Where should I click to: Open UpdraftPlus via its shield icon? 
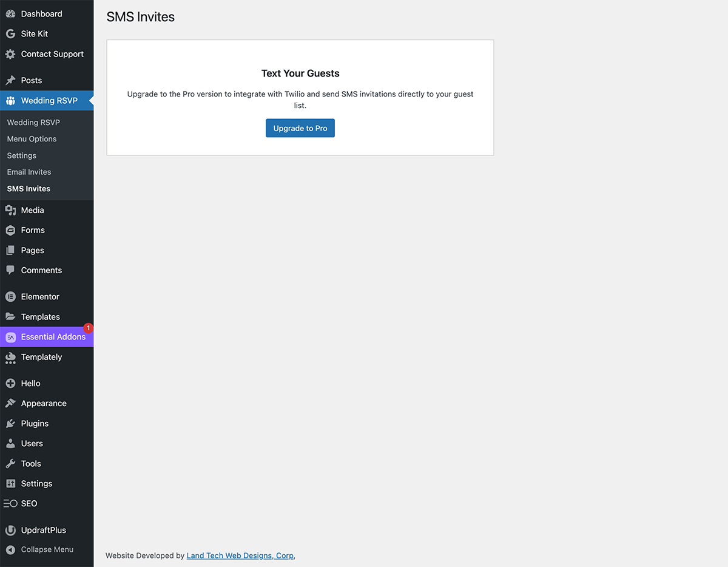click(10, 530)
